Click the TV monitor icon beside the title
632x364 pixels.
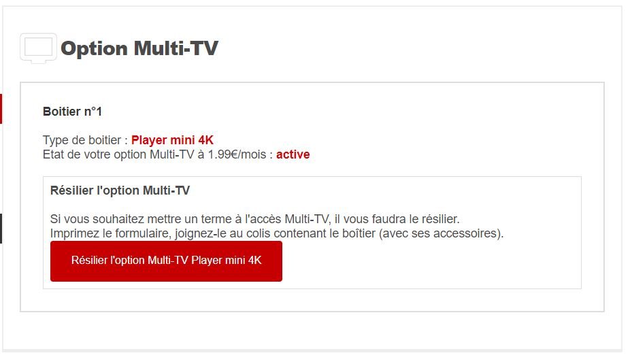[38, 48]
